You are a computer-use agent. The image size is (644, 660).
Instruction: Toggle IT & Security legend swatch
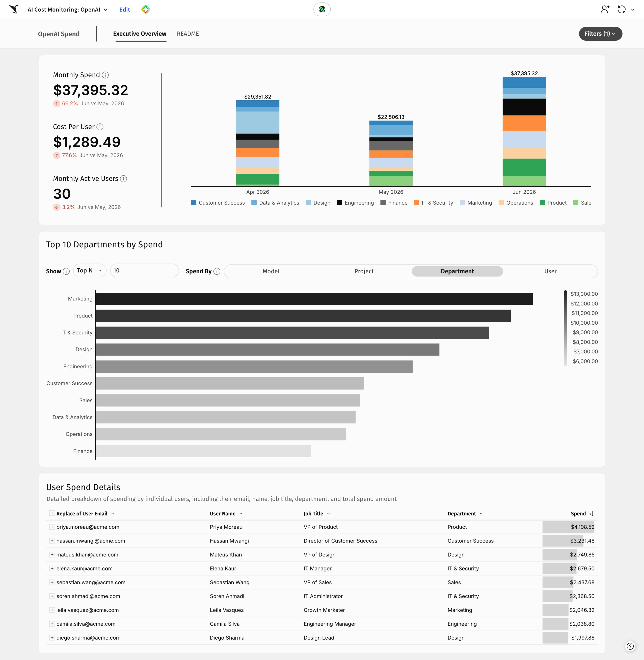417,203
